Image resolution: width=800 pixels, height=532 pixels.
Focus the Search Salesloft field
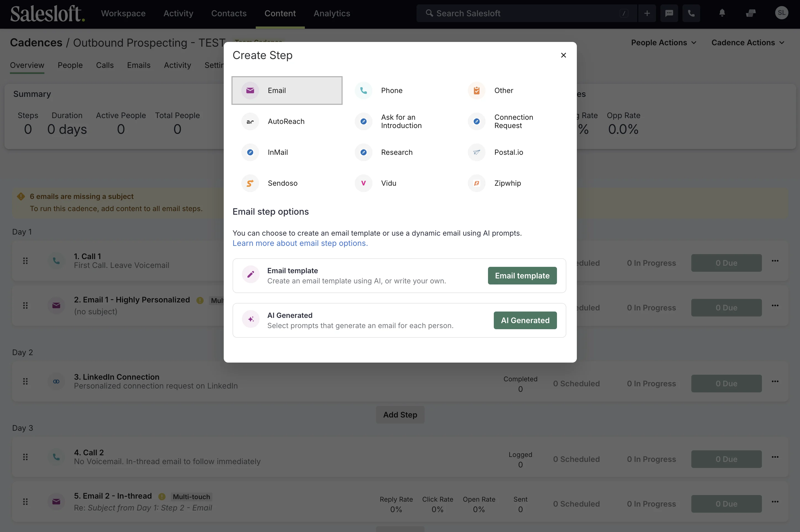526,13
